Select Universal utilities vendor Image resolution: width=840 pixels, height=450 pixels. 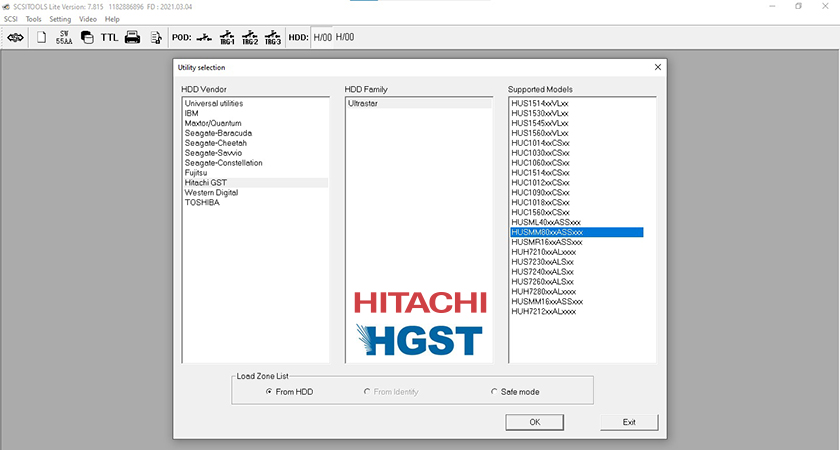256,103
